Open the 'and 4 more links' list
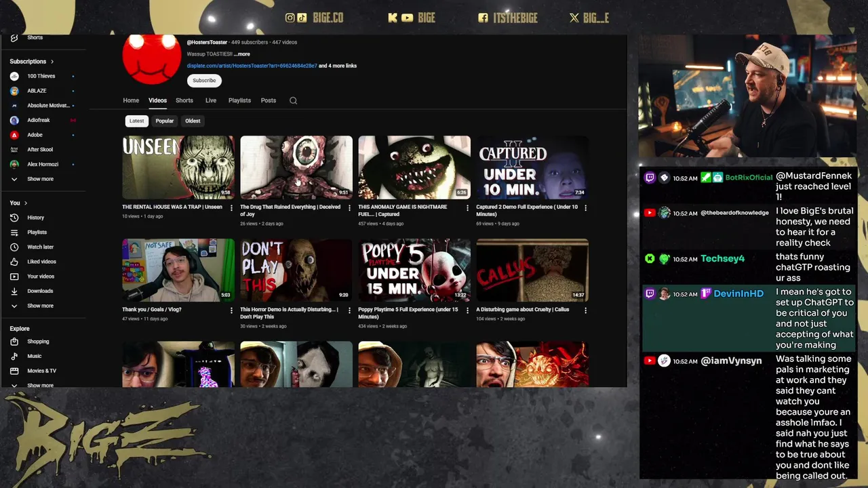 [x=338, y=66]
